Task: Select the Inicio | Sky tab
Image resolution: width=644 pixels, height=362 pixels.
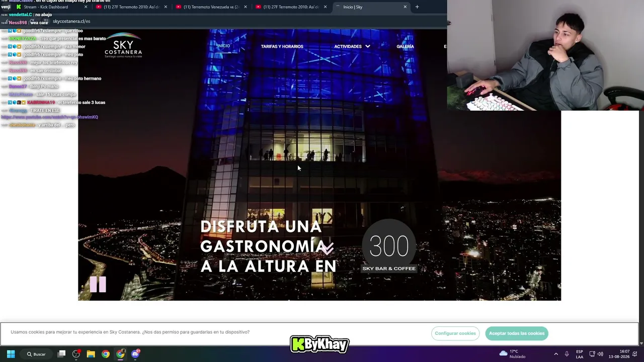Action: pyautogui.click(x=371, y=7)
